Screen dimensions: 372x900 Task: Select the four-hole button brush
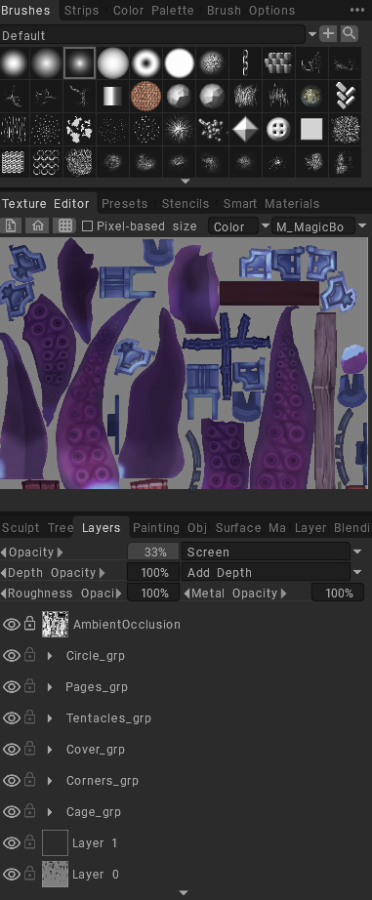(278, 129)
